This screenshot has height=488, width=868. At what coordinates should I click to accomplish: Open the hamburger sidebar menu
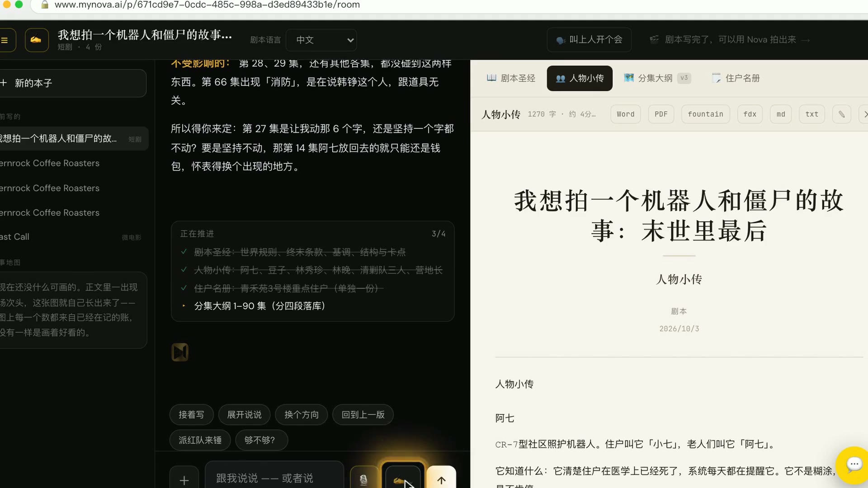(5, 40)
